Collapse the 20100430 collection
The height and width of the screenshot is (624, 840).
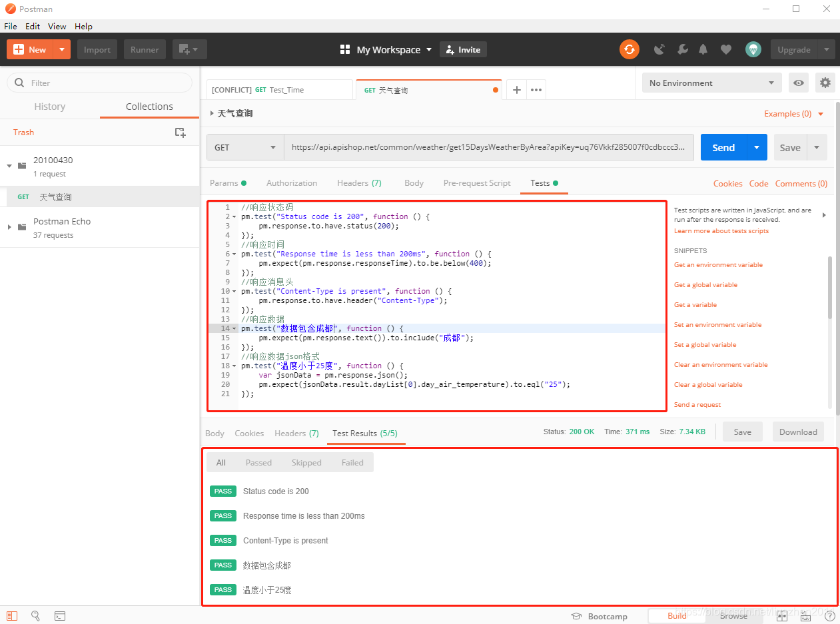(9, 166)
